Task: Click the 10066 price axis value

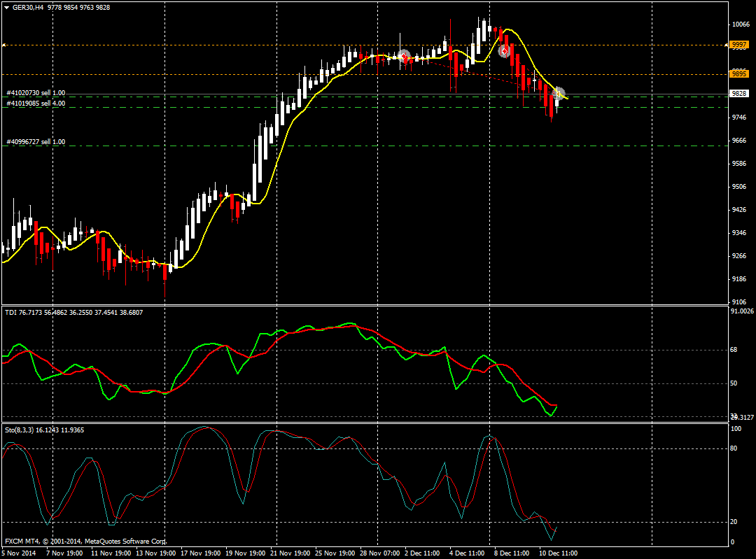Action: coord(741,24)
